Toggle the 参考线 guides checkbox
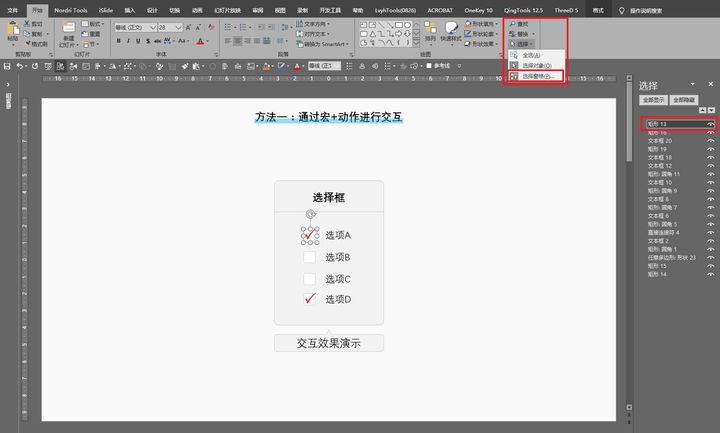The height and width of the screenshot is (433, 720). pos(429,66)
